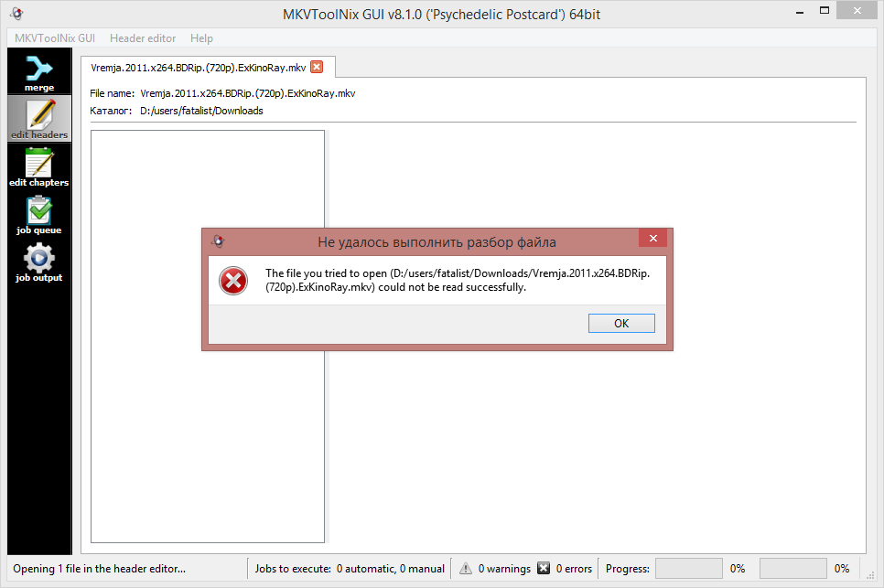
Task: Click the '0 warnings' status label
Action: (x=504, y=568)
